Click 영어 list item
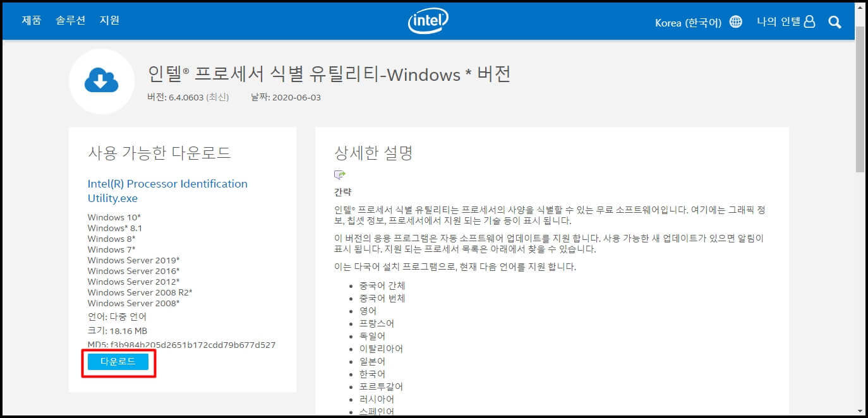868x418 pixels. [x=368, y=311]
